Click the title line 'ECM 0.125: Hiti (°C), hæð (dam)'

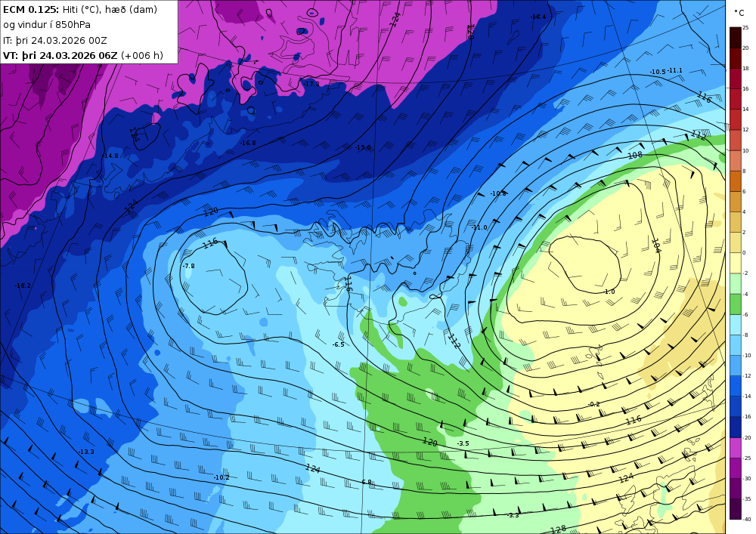pyautogui.click(x=79, y=10)
